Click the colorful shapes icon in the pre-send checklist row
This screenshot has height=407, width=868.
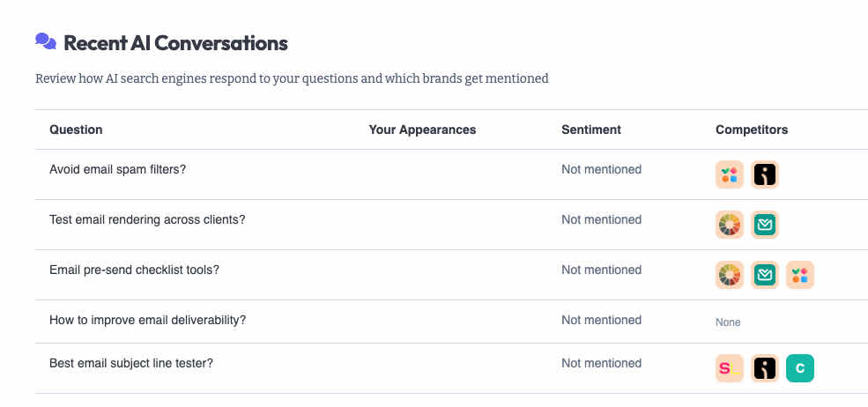coord(800,275)
